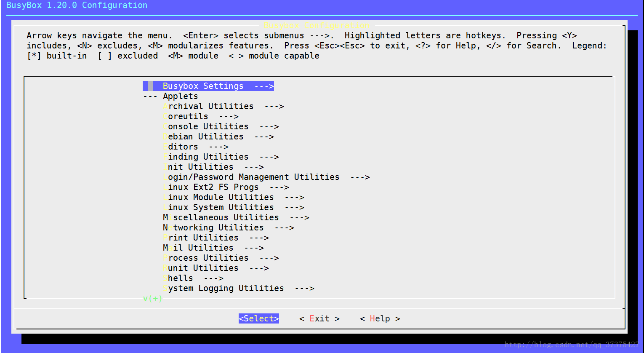Click the v(+) scroll-down indicator
644x353 pixels.
point(152,298)
